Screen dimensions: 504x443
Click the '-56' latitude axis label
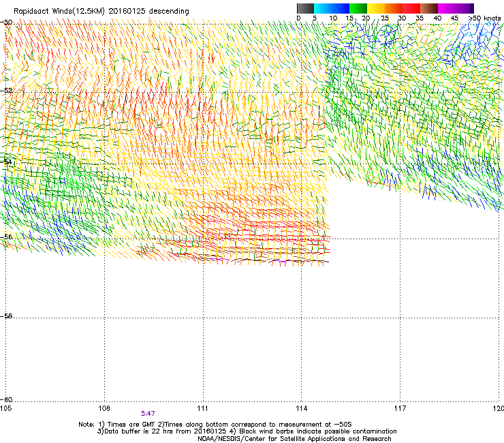[x=7, y=236]
